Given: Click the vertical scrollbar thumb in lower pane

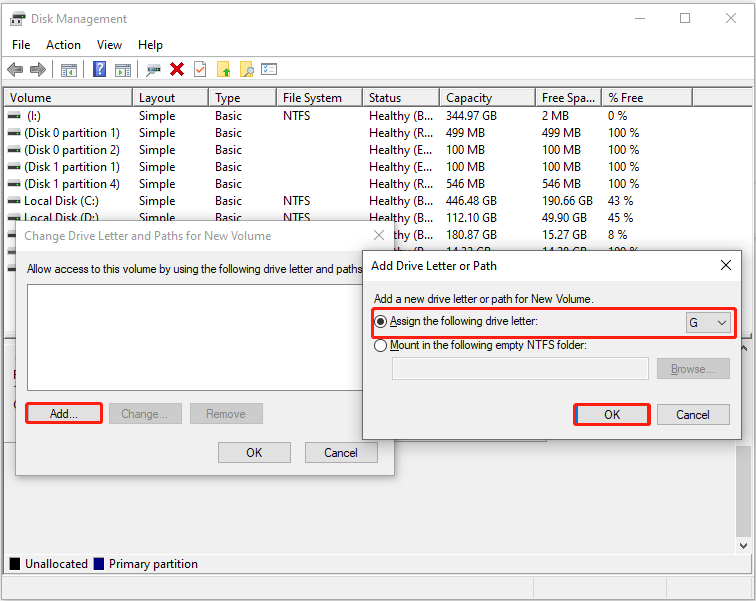Looking at the screenshot, I should tap(743, 491).
